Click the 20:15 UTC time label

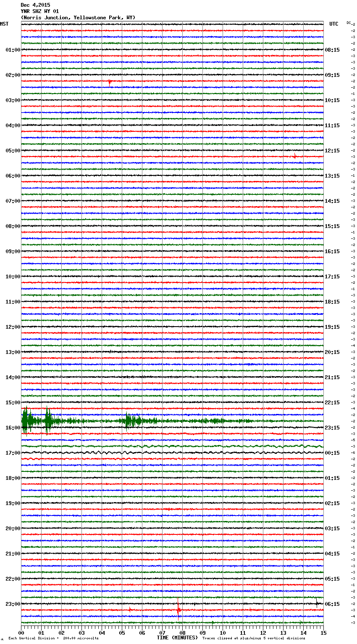(x=332, y=352)
